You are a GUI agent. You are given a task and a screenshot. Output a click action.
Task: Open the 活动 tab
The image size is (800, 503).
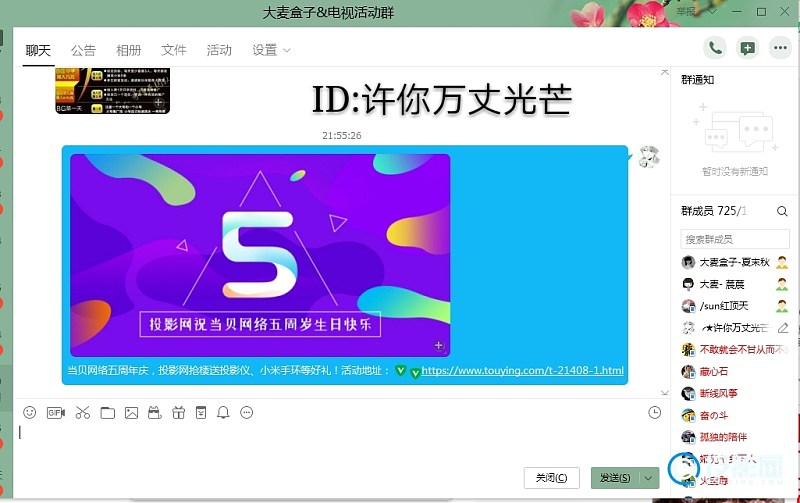(x=219, y=50)
